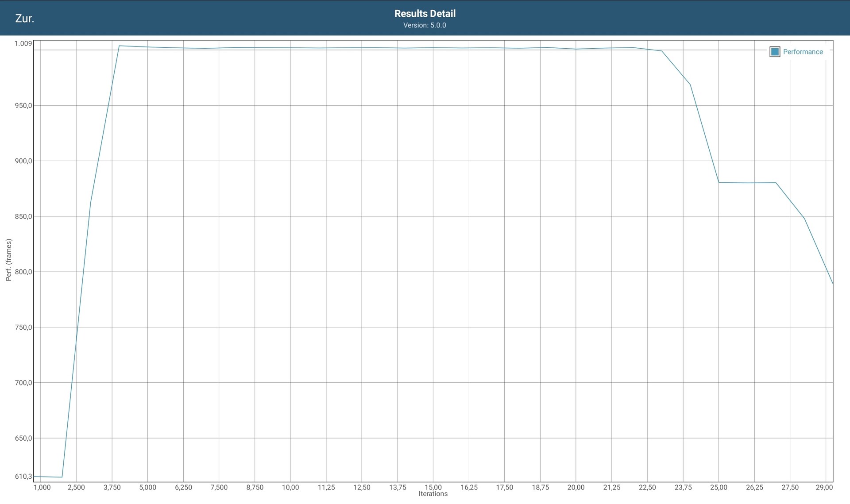Click the 1.009 y-axis maximum label
Screen dimensions: 850x504
23,43
